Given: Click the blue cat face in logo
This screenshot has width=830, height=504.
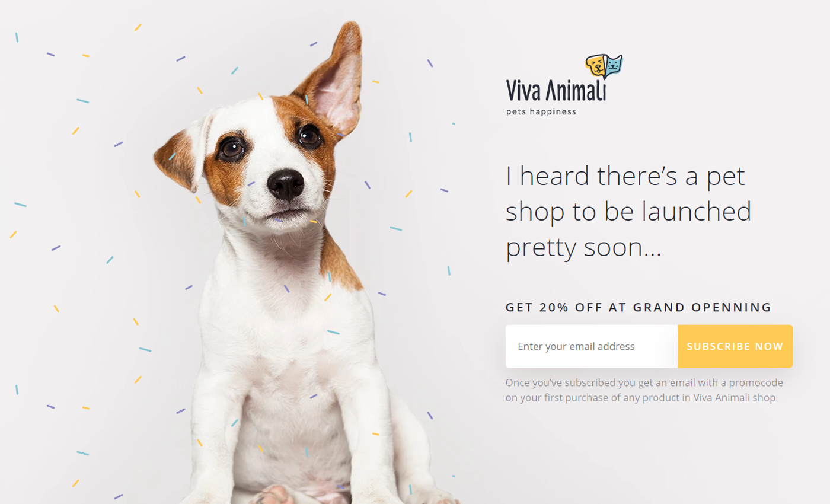Looking at the screenshot, I should pyautogui.click(x=614, y=65).
